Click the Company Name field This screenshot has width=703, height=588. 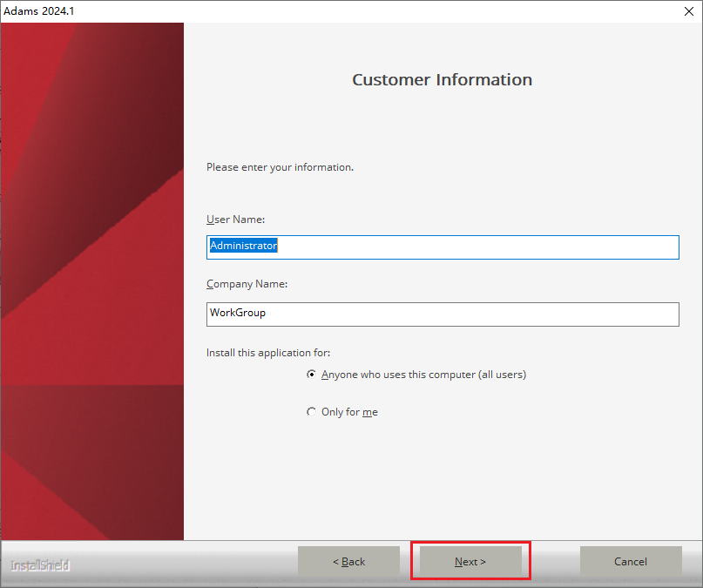click(x=443, y=314)
